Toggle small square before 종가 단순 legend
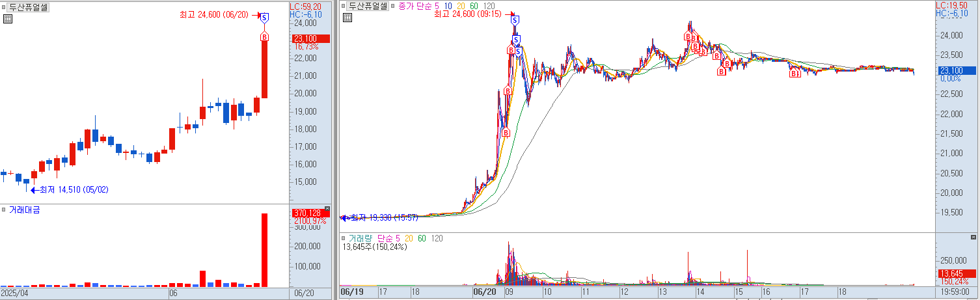The width and height of the screenshot is (980, 300). coord(393,5)
